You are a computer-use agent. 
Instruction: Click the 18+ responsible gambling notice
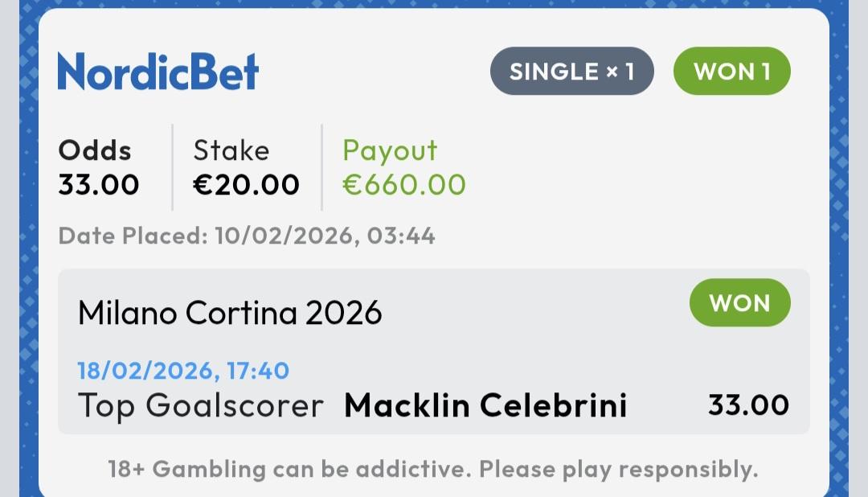pyautogui.click(x=433, y=469)
